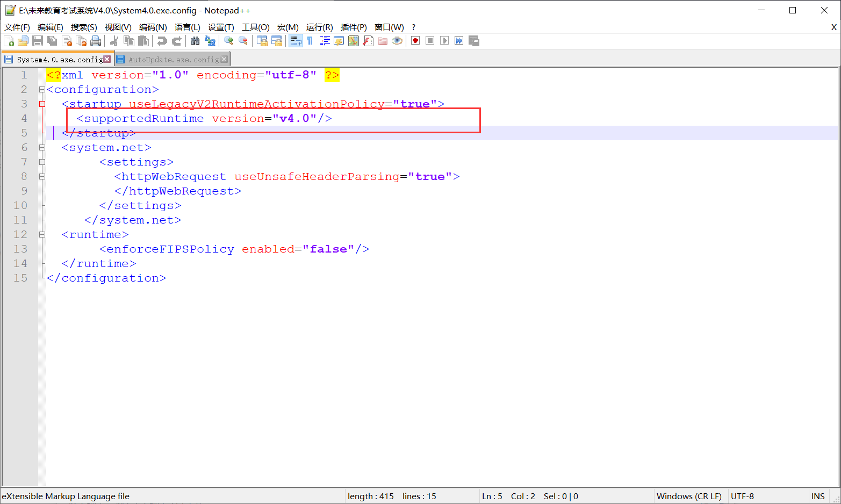Open the 插件(P) menu
Viewport: 841px width, 504px height.
tap(354, 27)
